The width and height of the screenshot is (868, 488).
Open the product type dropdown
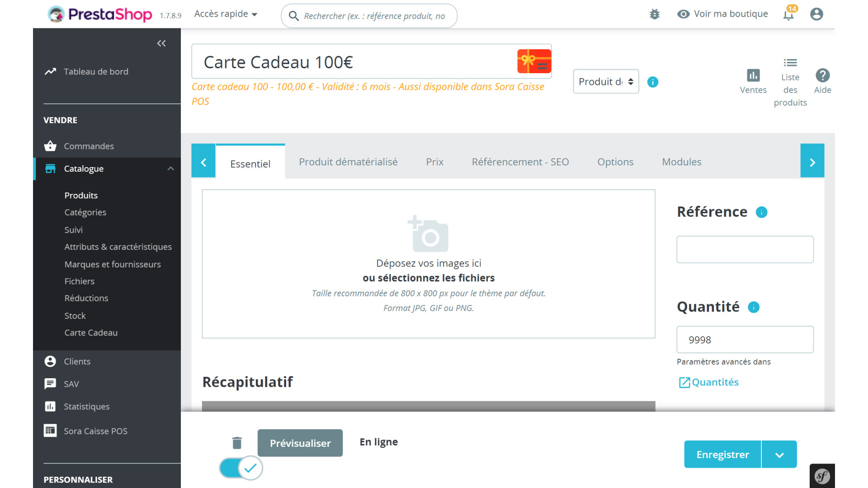click(x=606, y=82)
